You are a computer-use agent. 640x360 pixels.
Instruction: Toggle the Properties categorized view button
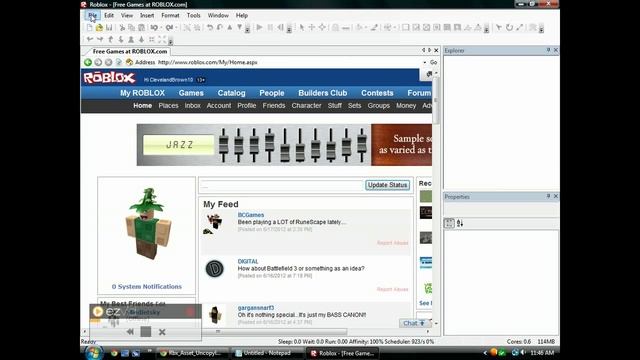(449, 223)
